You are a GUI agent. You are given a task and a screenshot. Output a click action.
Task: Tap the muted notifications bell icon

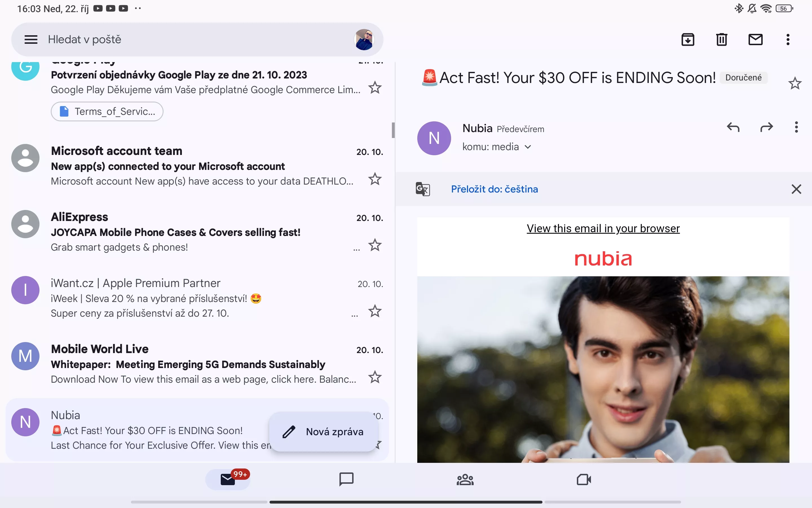(752, 8)
